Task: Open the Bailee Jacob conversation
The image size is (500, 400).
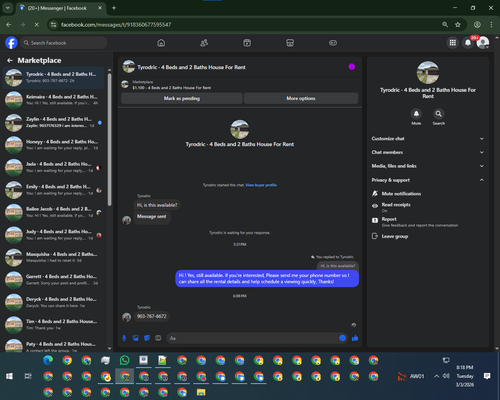Action: click(54, 212)
